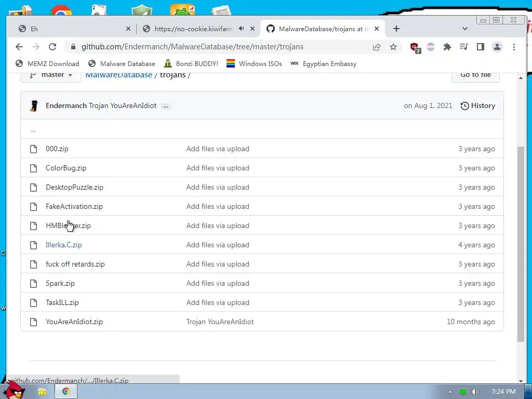Click the rainbow extension icon in the toolbar

point(431,47)
